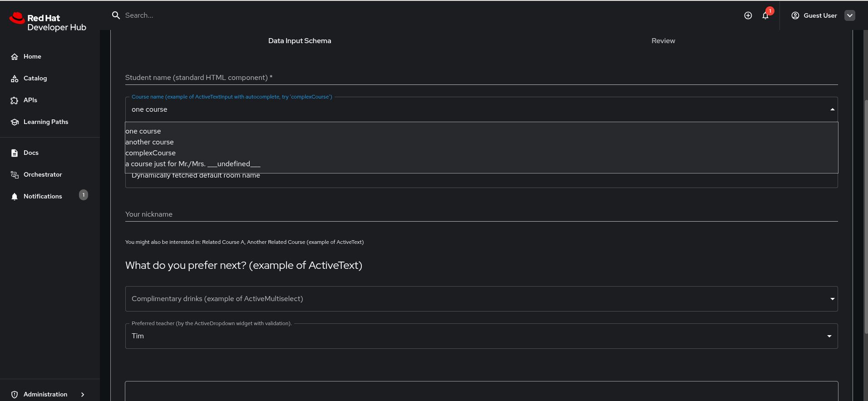Open the Preferred teacher dropdown arrow

(829, 336)
